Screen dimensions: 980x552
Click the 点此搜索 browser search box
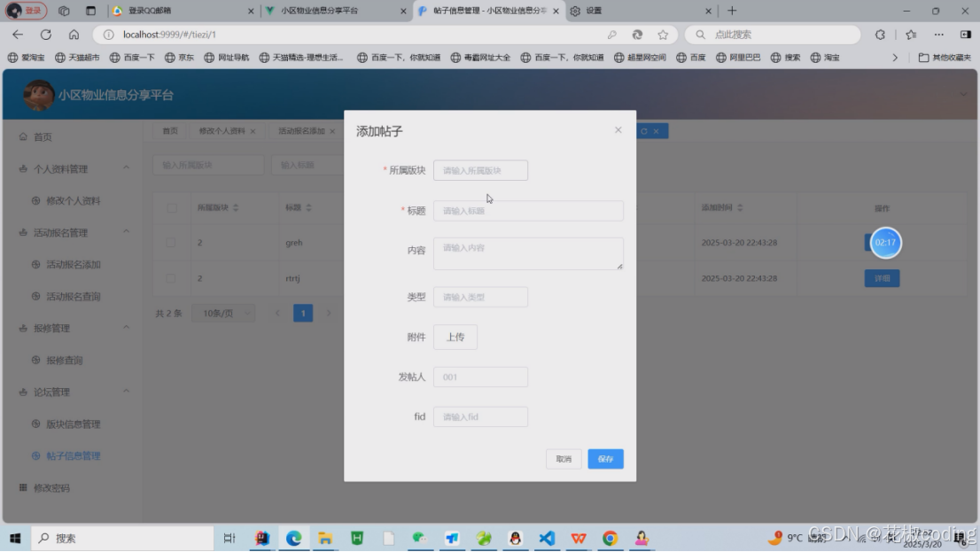[x=773, y=35]
